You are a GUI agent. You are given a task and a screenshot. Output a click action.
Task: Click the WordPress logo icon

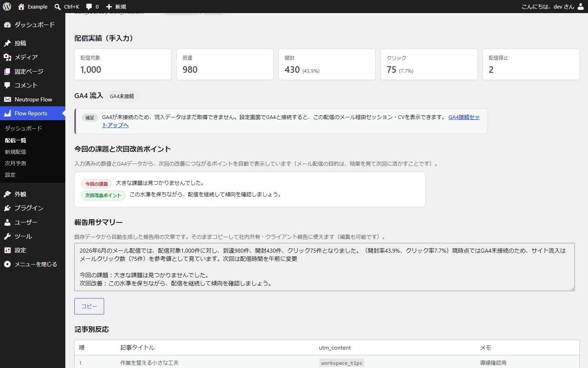[x=7, y=7]
